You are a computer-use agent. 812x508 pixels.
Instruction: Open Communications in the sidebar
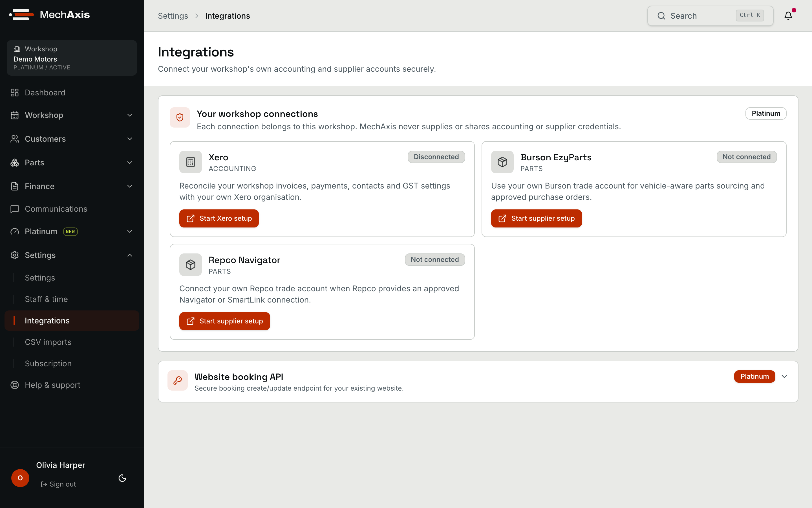[72, 209]
